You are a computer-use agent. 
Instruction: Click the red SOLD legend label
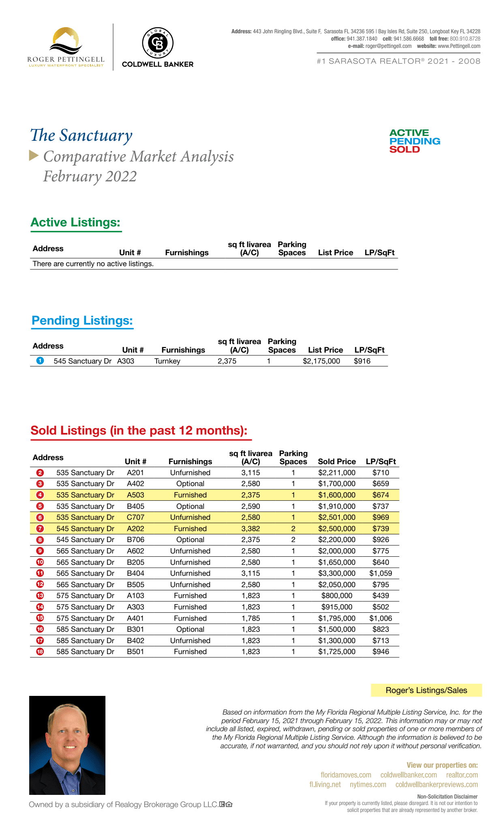point(404,149)
